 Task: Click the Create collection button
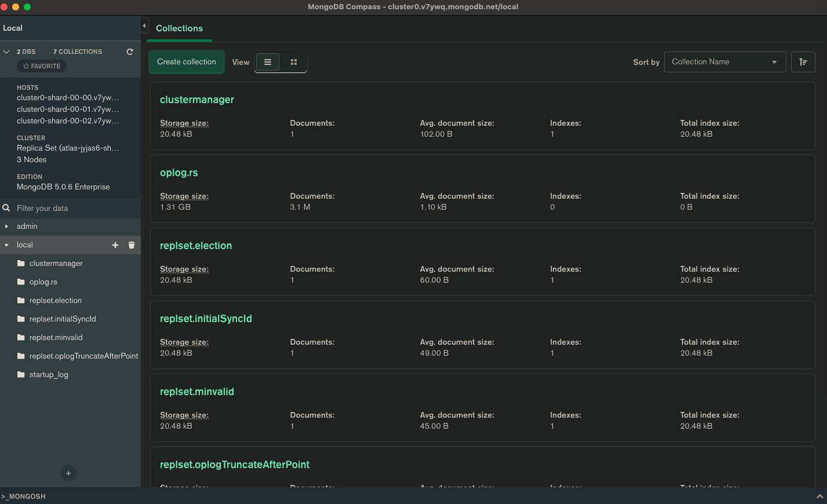tap(187, 62)
